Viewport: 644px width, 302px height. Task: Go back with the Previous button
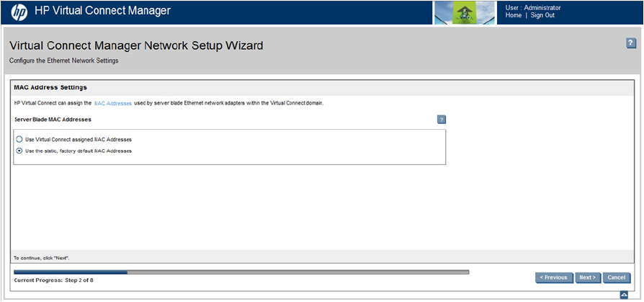pyautogui.click(x=555, y=277)
